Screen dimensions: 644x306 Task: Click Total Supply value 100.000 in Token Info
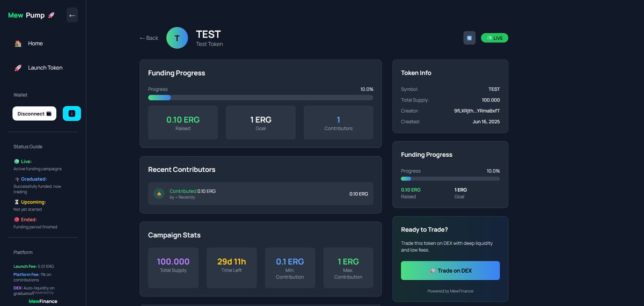point(491,100)
